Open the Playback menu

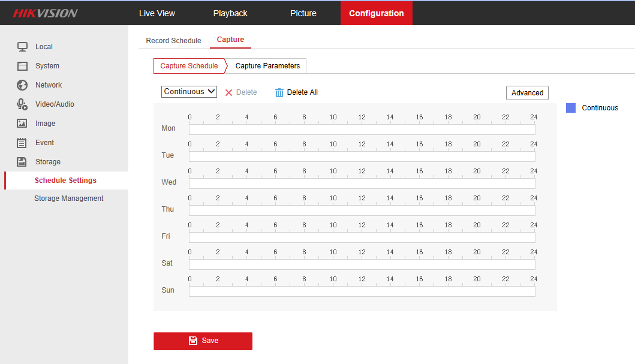[x=230, y=13]
